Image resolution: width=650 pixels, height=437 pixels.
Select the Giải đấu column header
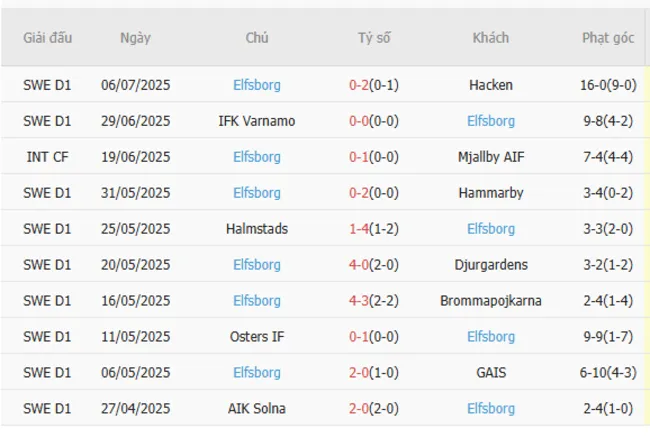tap(48, 38)
